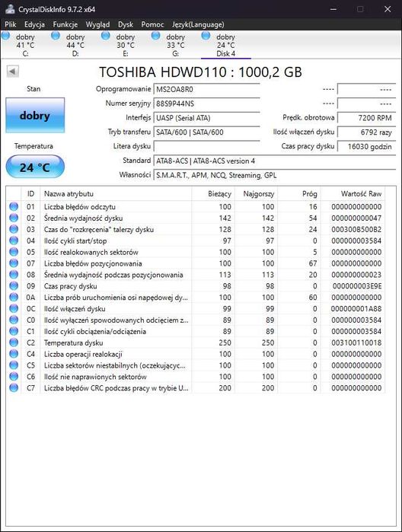Select row 'Ilość nie naprawionych sektorów'

coord(196,377)
